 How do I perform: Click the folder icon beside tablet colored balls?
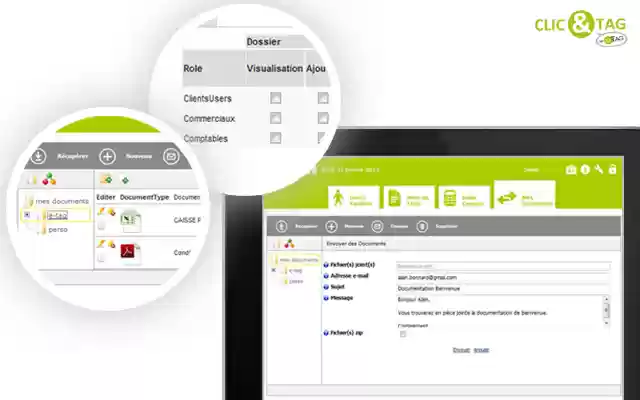[x=277, y=244]
